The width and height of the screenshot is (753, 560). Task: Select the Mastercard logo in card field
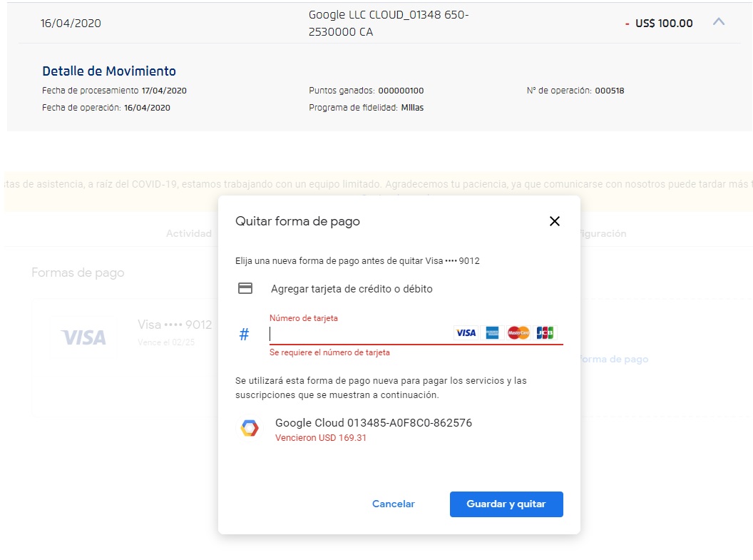point(518,333)
